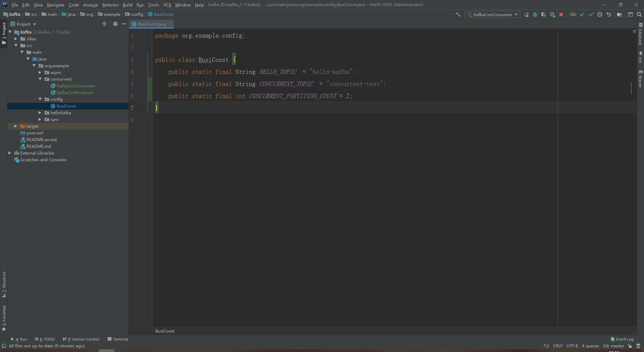Run with Coverage using the shield icon
Viewport: 644px width, 352px height.
[x=544, y=14]
